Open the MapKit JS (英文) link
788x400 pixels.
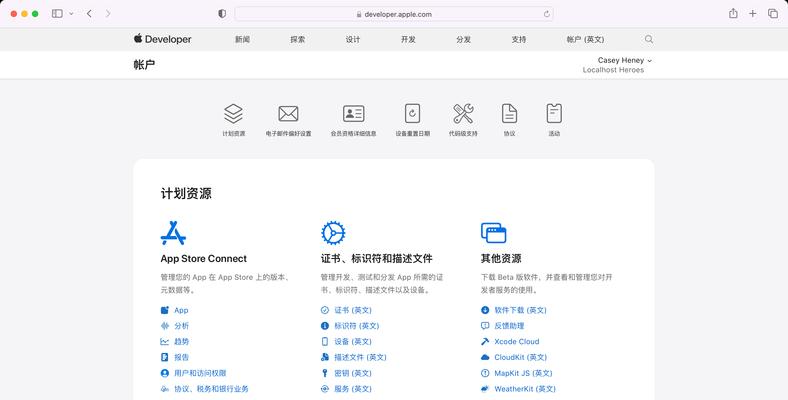point(523,373)
